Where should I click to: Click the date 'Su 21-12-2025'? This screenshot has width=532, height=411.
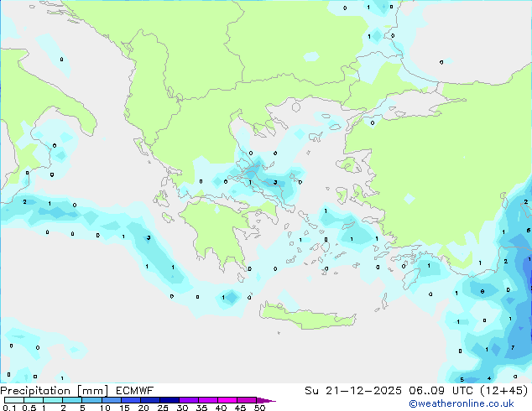coord(353,391)
